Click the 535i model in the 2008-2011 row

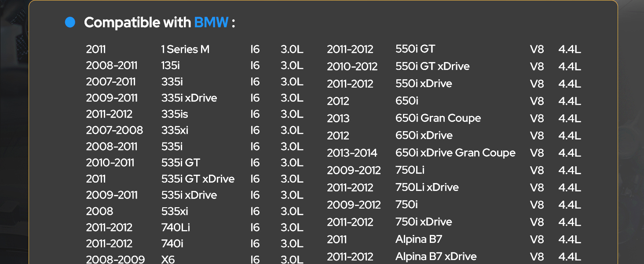[x=172, y=147]
